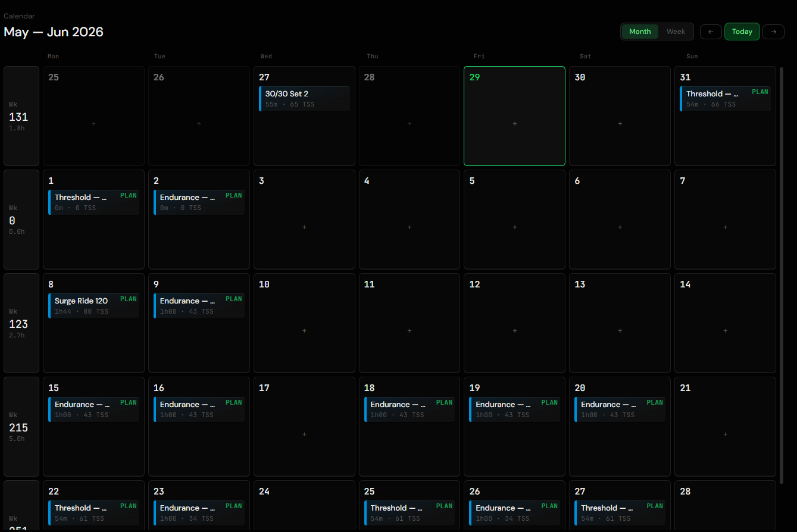This screenshot has width=797, height=532.
Task: Add workout on June 21 plus icon
Action: 726,434
